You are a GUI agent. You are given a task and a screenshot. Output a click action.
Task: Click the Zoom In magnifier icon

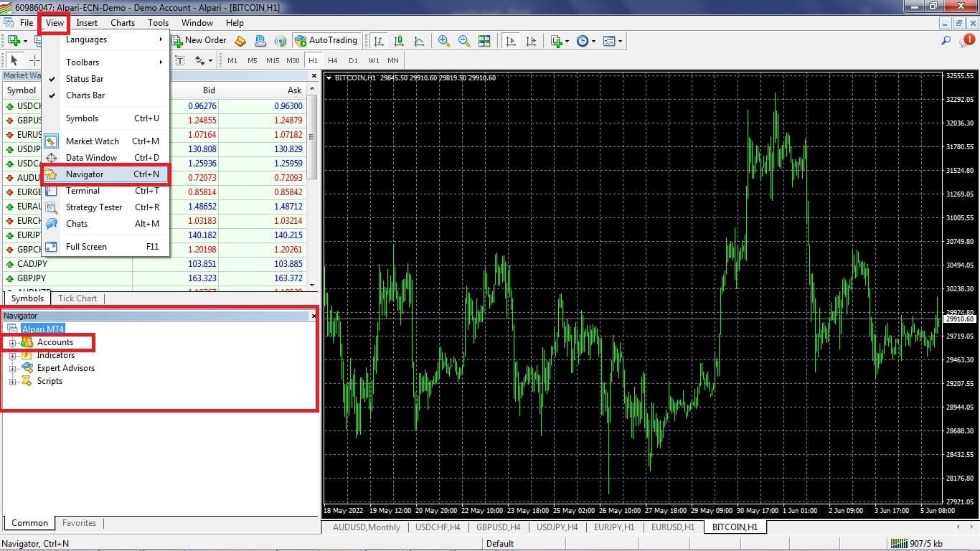tap(444, 41)
